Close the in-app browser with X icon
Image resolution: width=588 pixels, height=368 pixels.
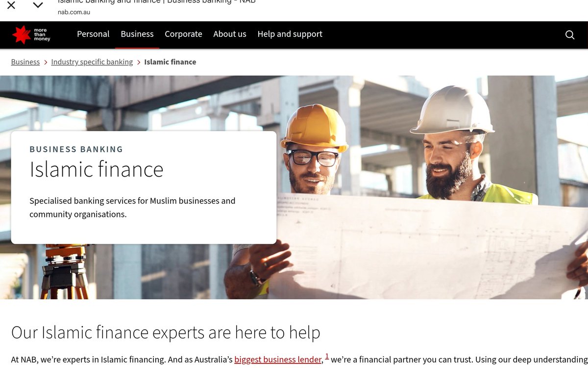coord(11,5)
